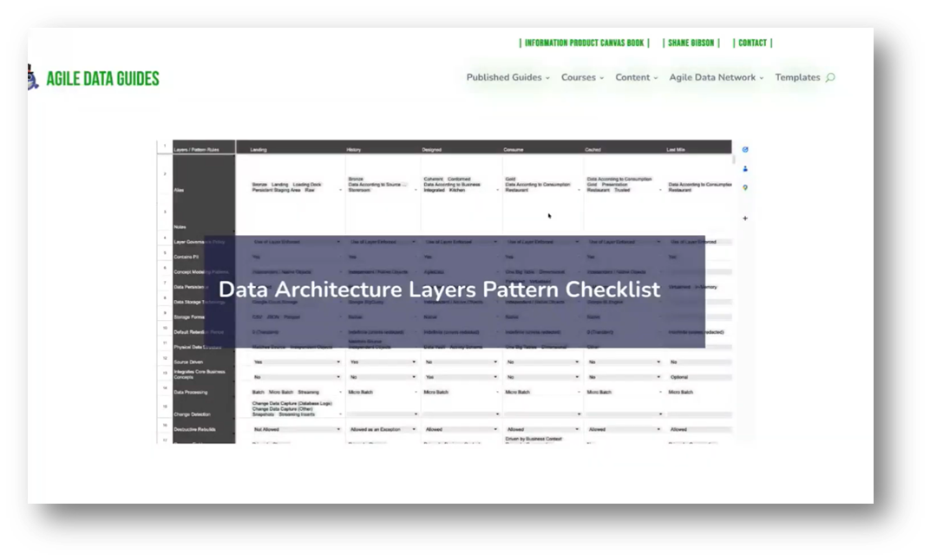Select the Consume column header

point(514,150)
